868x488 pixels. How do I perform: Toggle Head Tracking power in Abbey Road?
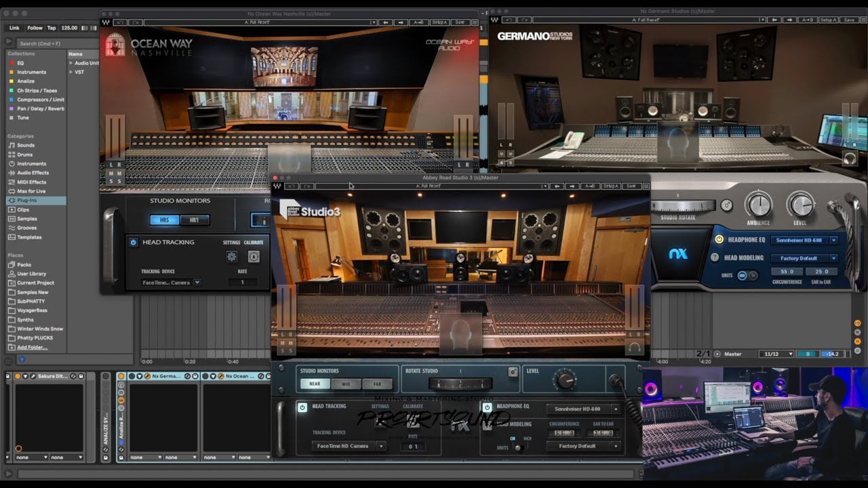(302, 407)
